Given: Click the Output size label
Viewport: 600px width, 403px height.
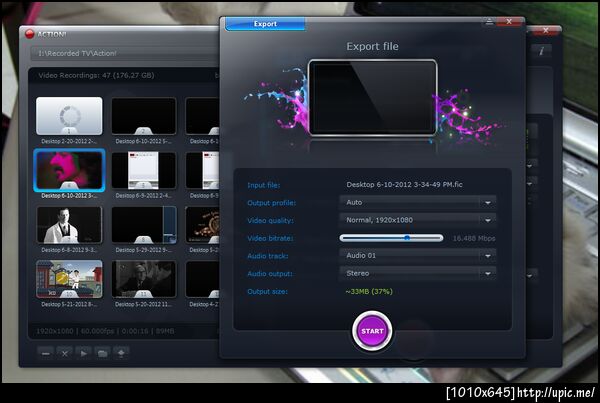Looking at the screenshot, I should tap(267, 291).
